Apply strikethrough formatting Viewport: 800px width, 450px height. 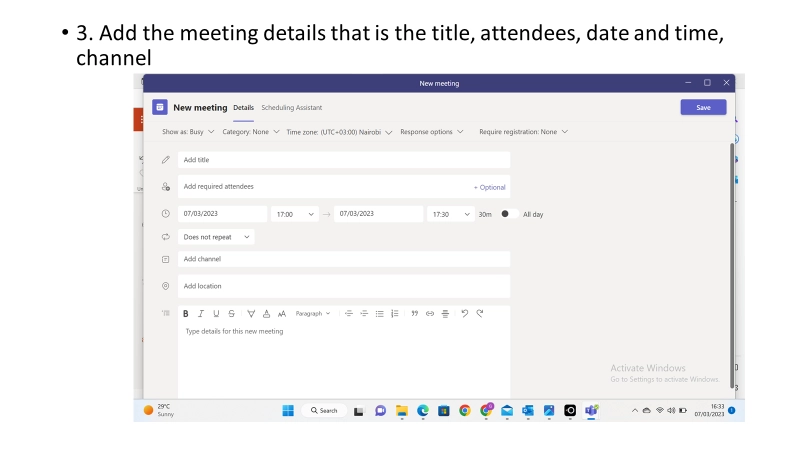[x=232, y=314]
